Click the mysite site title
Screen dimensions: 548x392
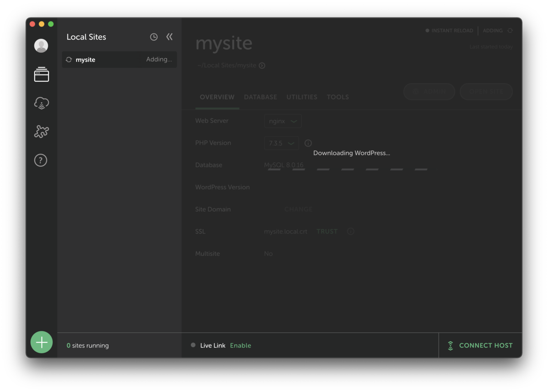[224, 43]
